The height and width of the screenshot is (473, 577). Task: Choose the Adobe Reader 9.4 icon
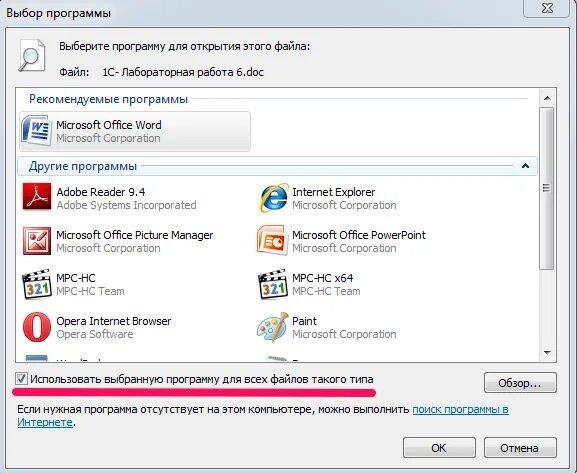(x=37, y=197)
